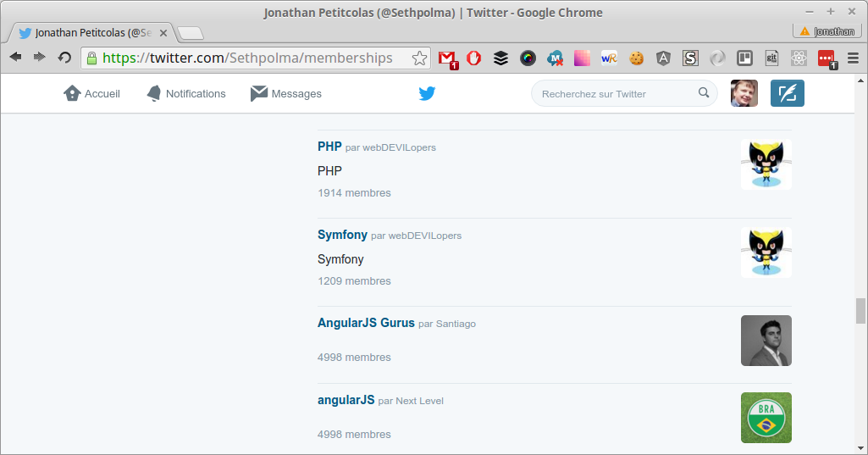868x455 pixels.
Task: Open the AngularJS shield extension
Action: click(663, 58)
